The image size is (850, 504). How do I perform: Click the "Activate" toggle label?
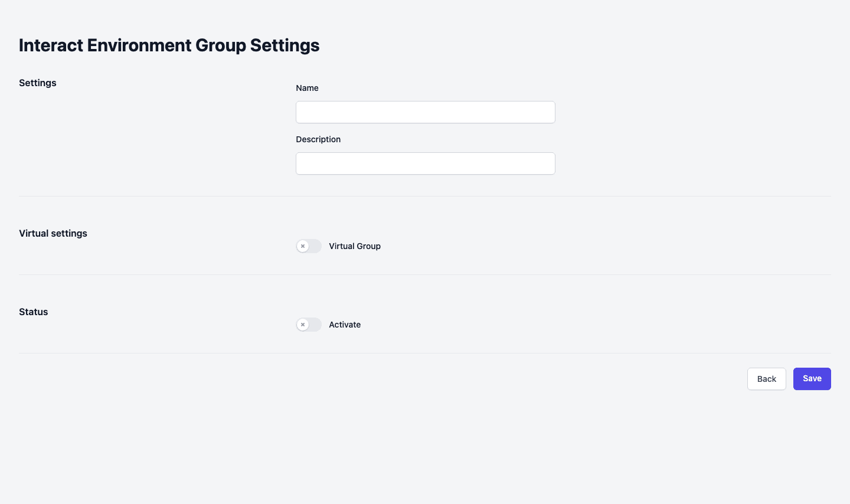coord(345,325)
